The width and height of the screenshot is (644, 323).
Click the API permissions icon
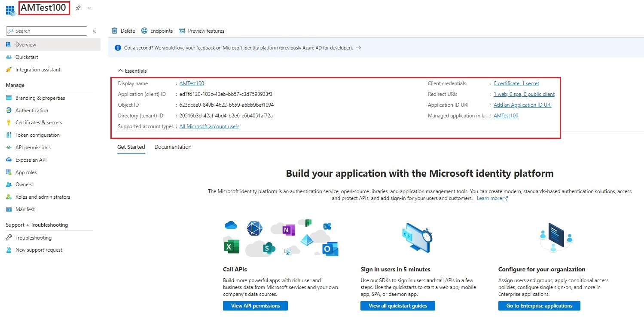pos(9,148)
